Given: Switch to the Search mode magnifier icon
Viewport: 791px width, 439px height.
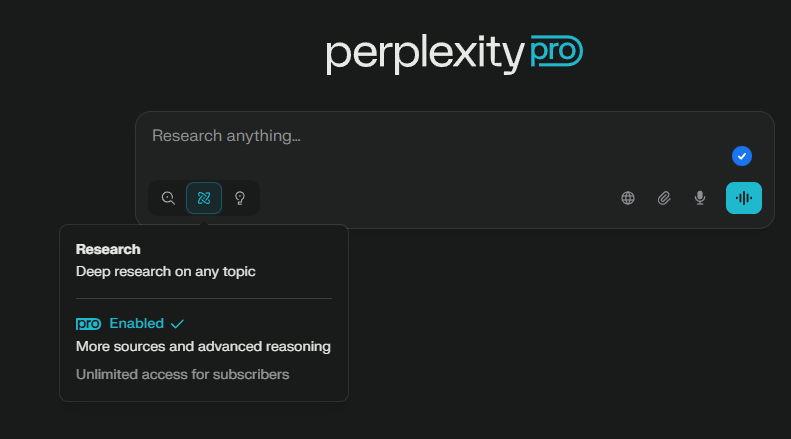Looking at the screenshot, I should click(168, 198).
